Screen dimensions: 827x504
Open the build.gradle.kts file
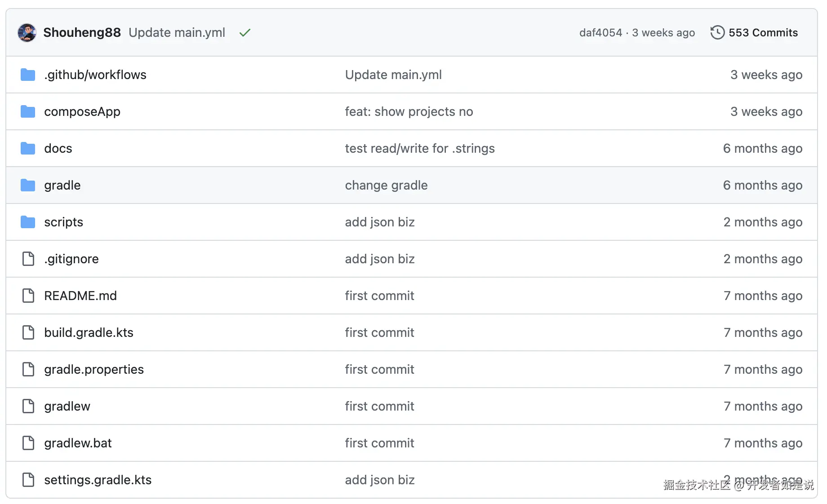[89, 332]
